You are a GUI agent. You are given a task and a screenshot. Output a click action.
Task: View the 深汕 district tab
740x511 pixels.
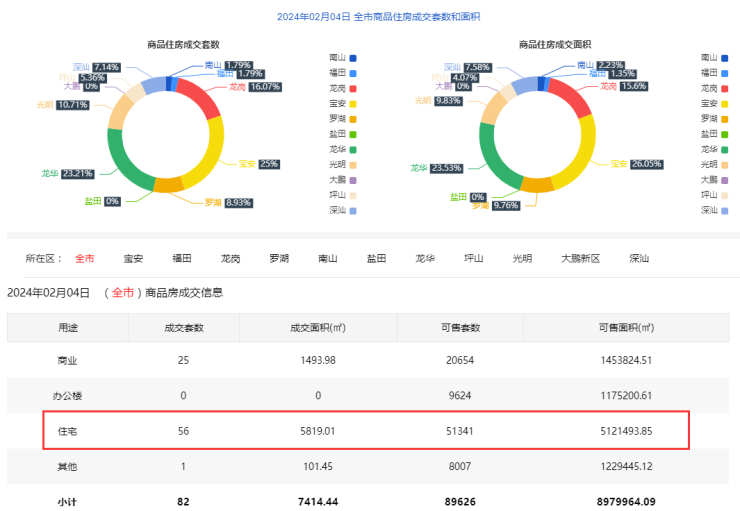(x=639, y=258)
